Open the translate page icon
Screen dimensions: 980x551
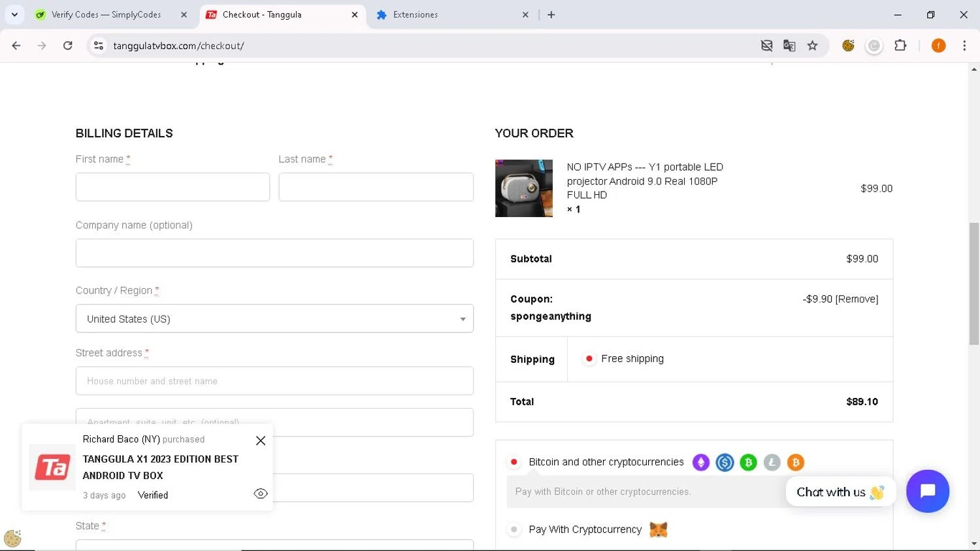pos(789,46)
